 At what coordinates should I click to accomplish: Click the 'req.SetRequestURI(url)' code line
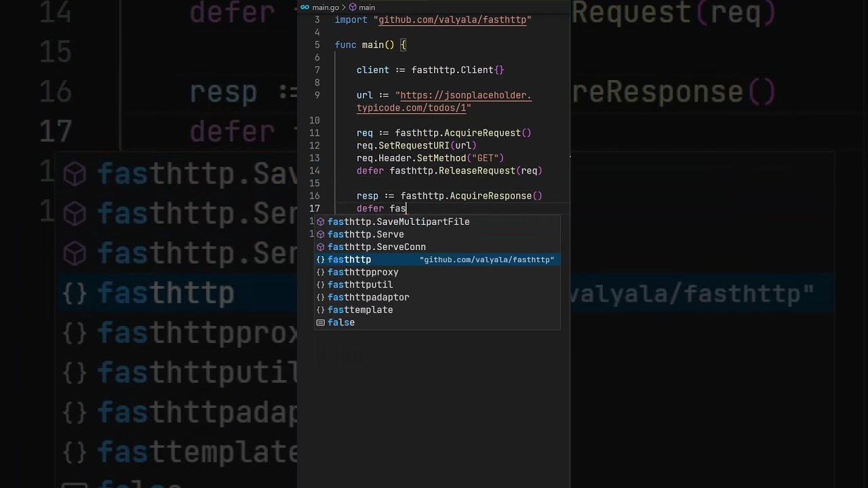(x=416, y=146)
